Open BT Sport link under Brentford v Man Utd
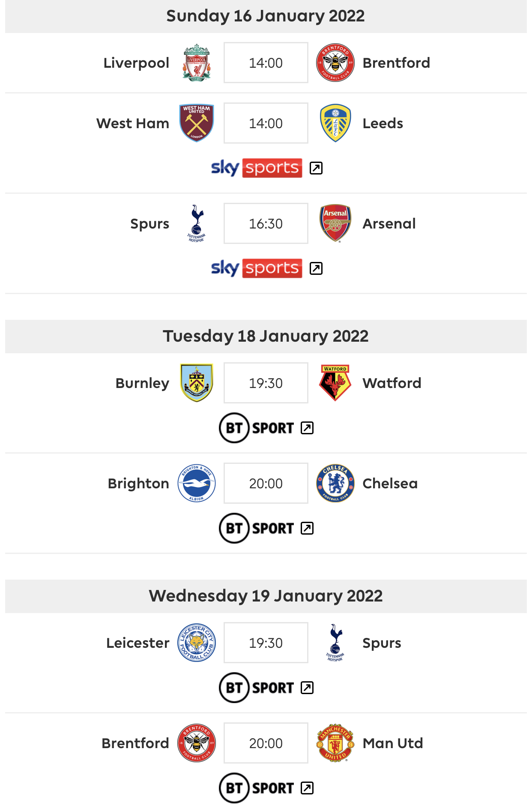The width and height of the screenshot is (532, 809). click(257, 788)
